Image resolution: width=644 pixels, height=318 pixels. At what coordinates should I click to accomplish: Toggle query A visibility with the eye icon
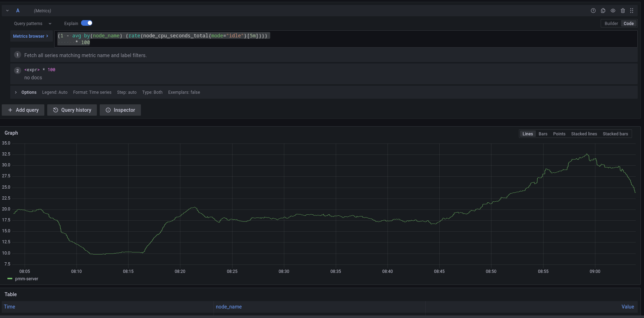[613, 11]
